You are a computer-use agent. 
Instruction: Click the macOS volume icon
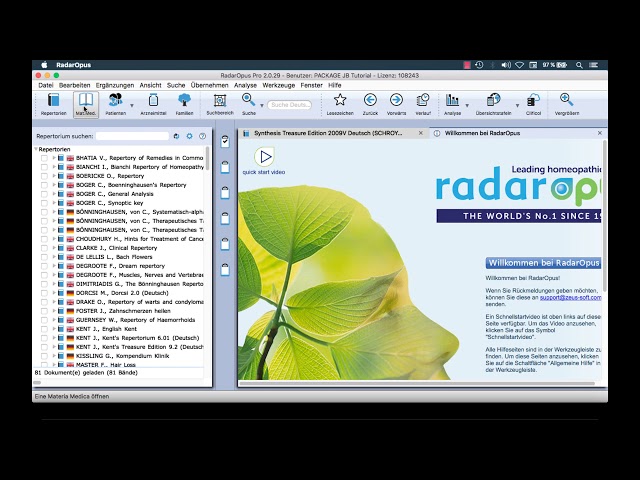[506, 65]
